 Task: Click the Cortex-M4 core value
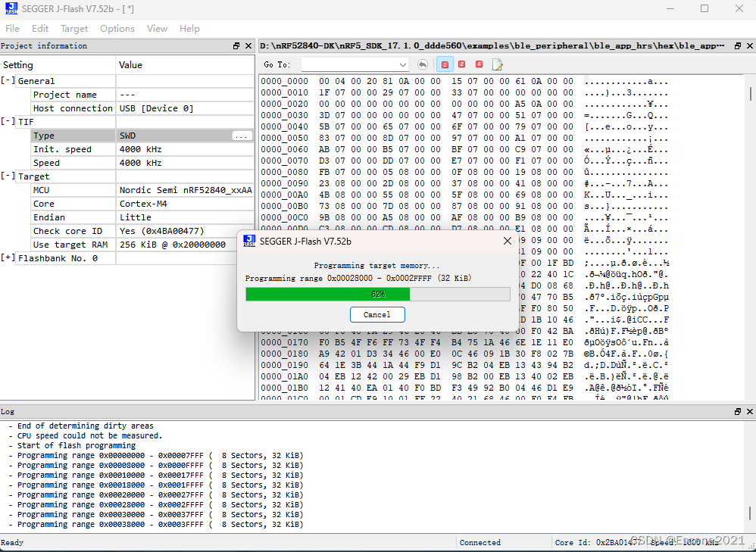(x=143, y=204)
